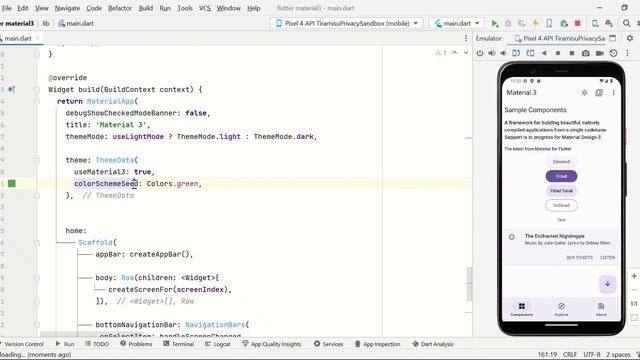
Task: Collapse the Scaffold code fold marker
Action: tap(37, 242)
